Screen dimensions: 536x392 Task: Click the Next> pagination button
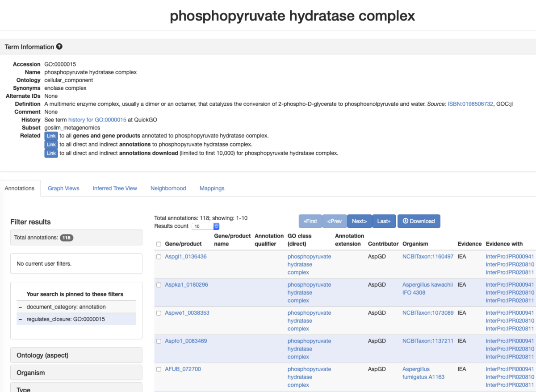359,221
